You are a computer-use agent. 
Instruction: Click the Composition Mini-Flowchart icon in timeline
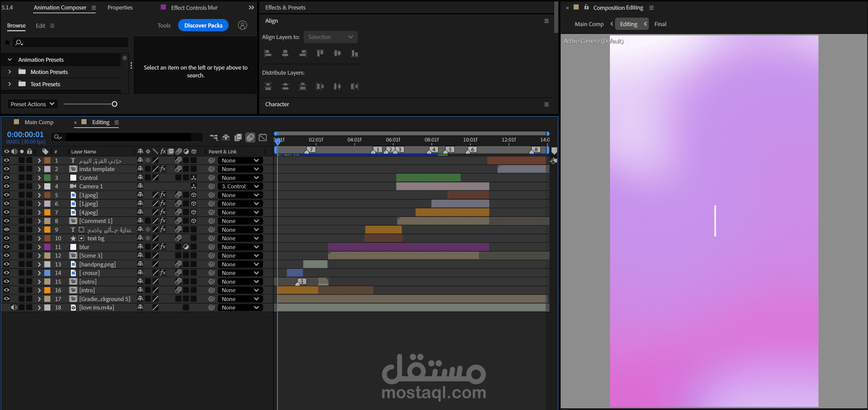[x=214, y=137]
